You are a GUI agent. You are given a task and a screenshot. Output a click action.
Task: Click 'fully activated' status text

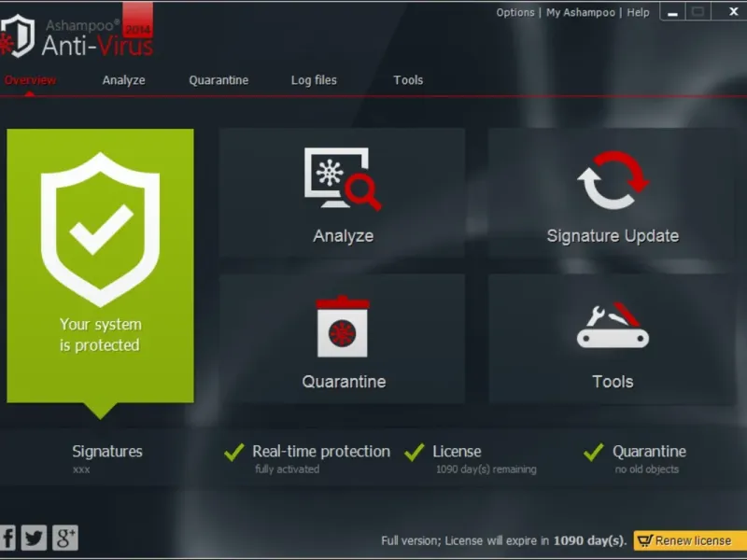click(288, 469)
